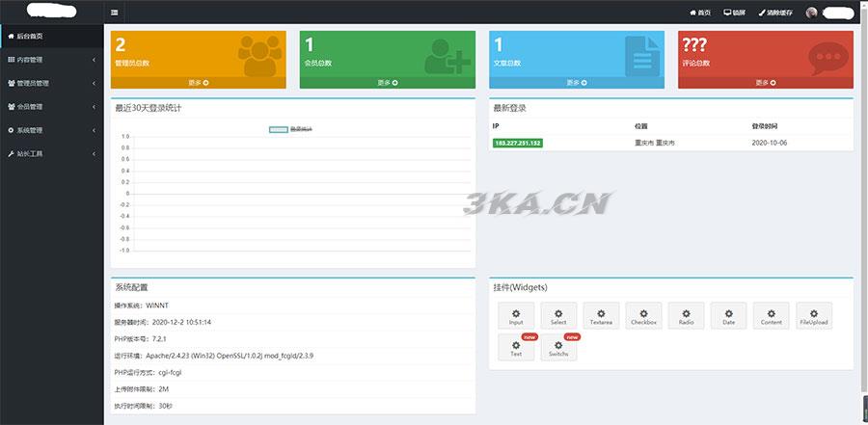Toggle the sidebar with the hamburger icon
Viewport: 868px width, 425px height.
(115, 13)
